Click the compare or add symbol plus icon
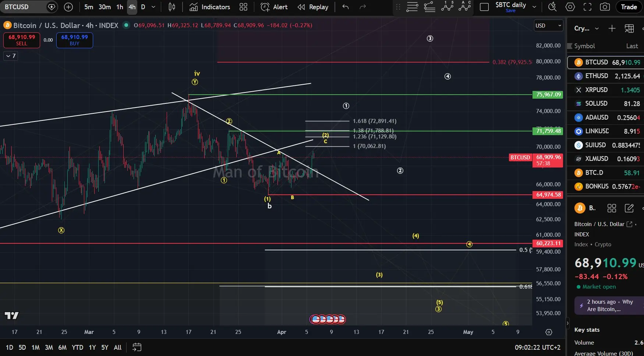 pyautogui.click(x=68, y=7)
